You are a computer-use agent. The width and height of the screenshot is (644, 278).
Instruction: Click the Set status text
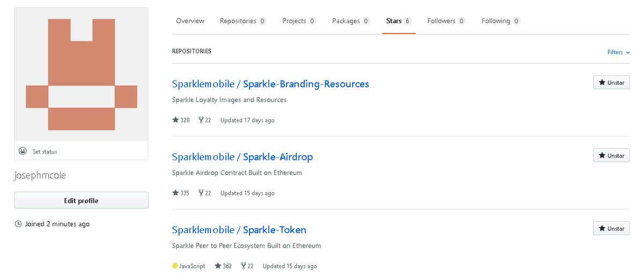coord(45,152)
